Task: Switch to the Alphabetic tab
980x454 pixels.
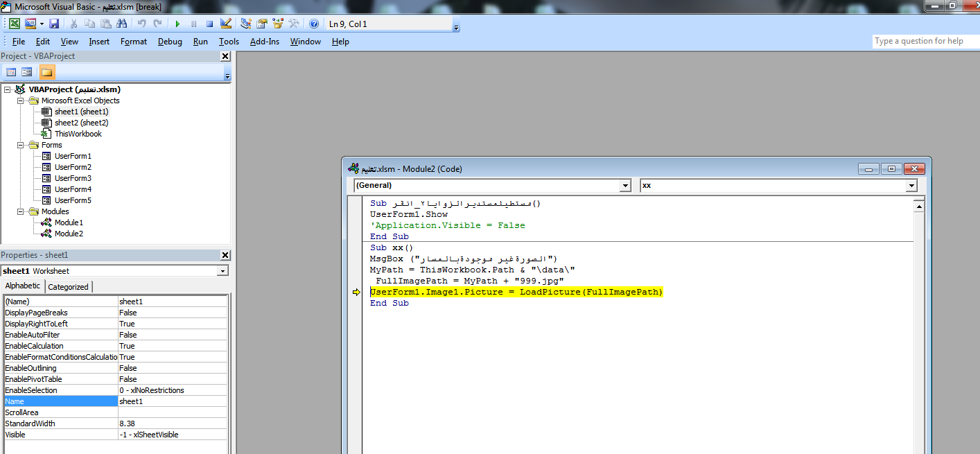Action: pyautogui.click(x=23, y=286)
